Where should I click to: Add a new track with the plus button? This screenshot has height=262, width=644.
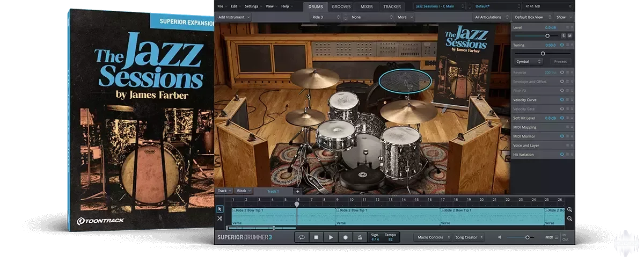pyautogui.click(x=298, y=191)
